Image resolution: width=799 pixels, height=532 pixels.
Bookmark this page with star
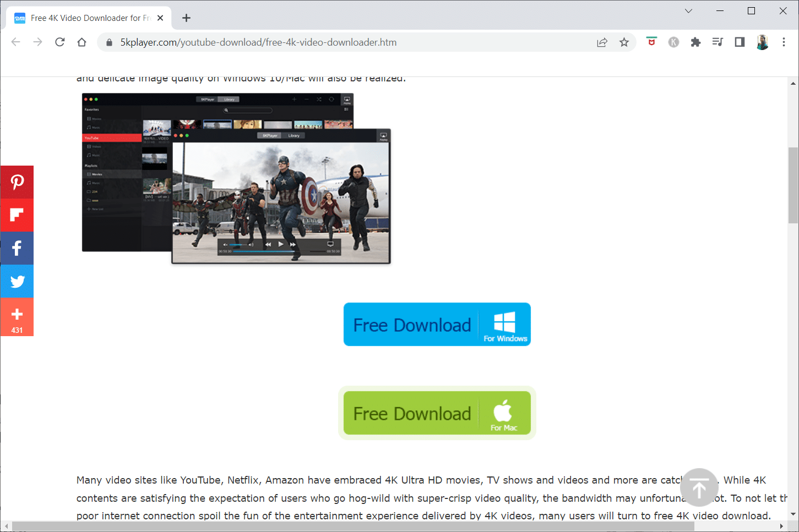pos(624,42)
